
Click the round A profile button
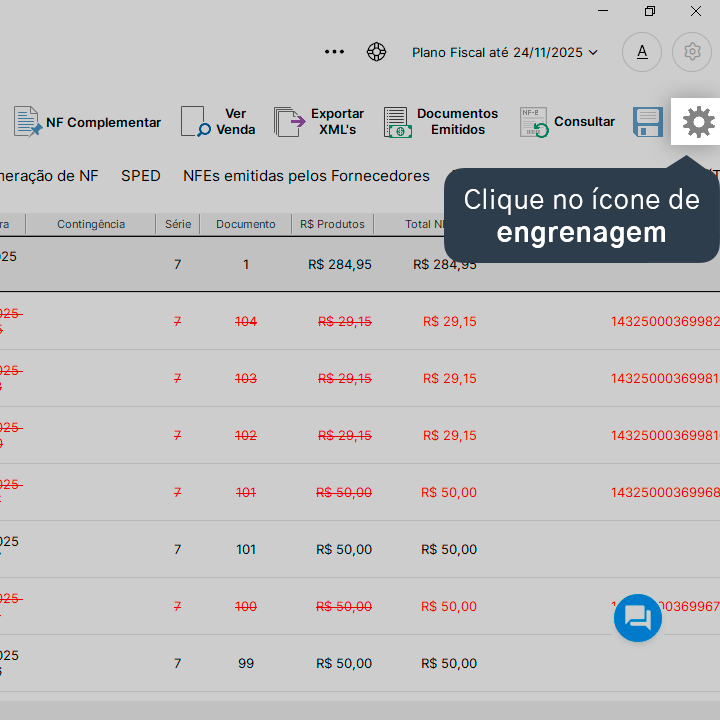(642, 52)
